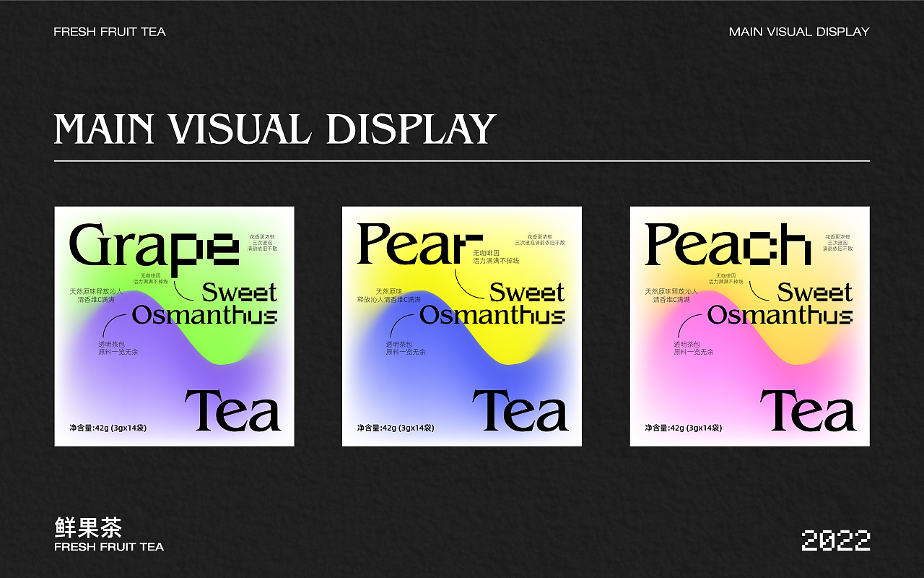Viewport: 924px width, 578px height.
Task: Click '净含量:42g (3gx14袋)' on the Peach card
Action: (684, 428)
